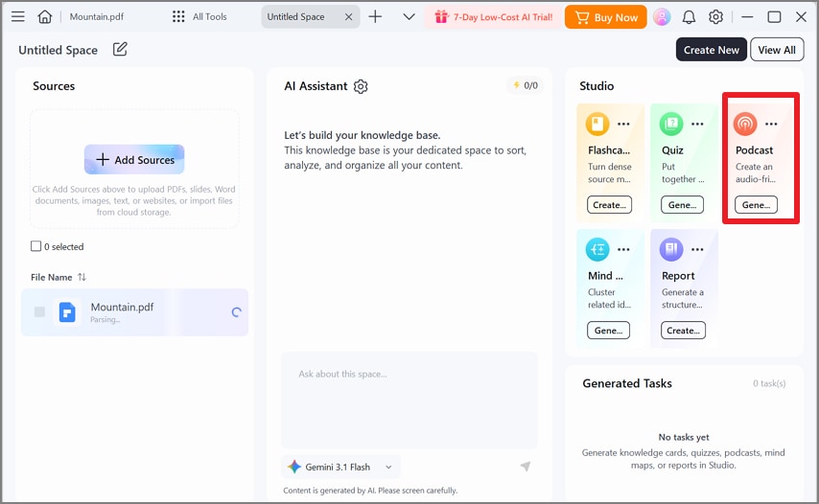Open AI Assistant settings gear

tap(361, 86)
